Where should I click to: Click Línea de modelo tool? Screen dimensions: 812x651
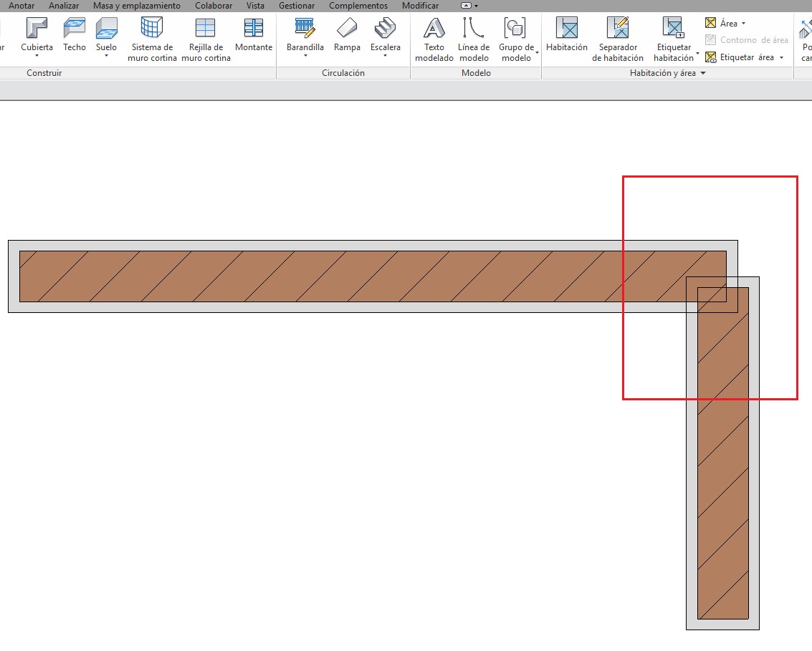pos(474,39)
